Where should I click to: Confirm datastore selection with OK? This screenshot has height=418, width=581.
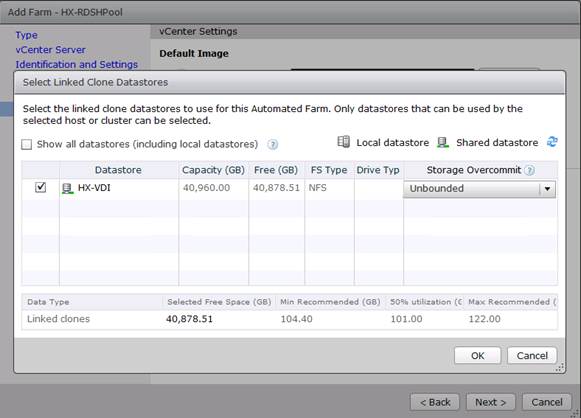(x=478, y=356)
